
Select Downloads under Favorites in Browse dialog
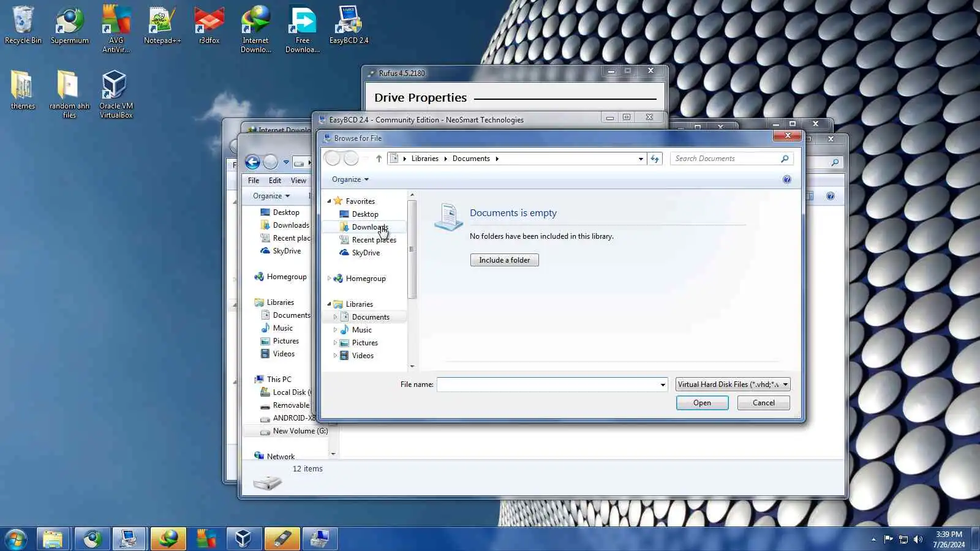[x=370, y=227]
